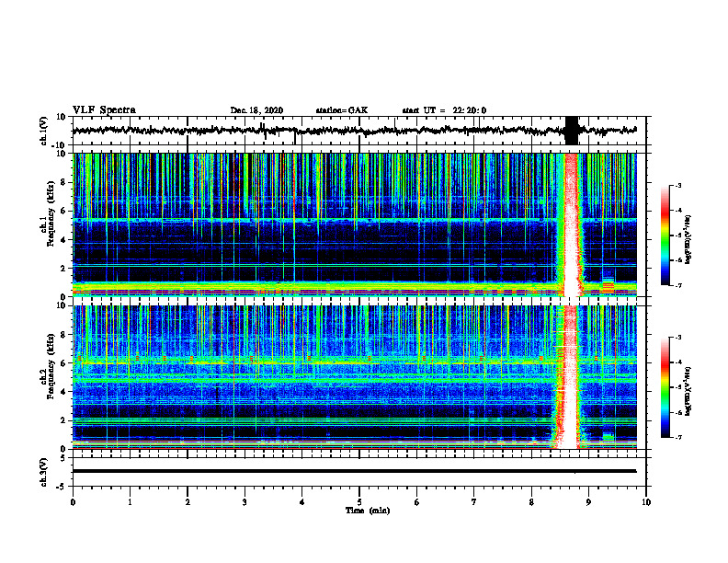Click the ch.1 color bar log PSD label

tap(688, 240)
